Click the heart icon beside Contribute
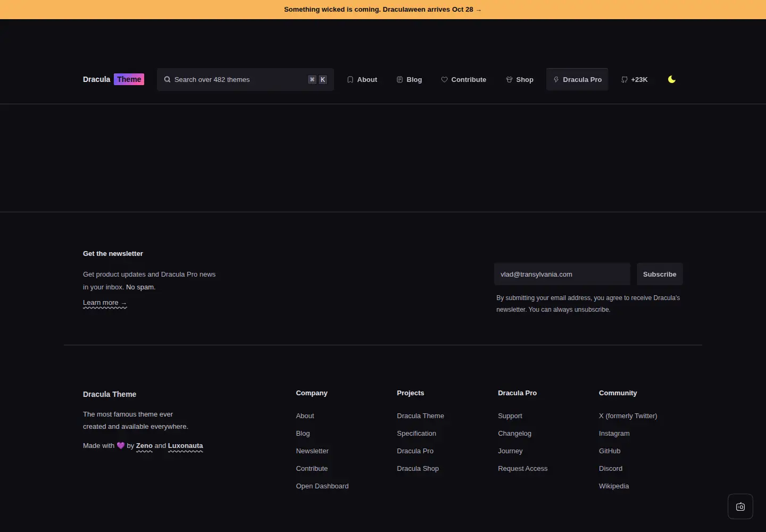Viewport: 766px width, 532px height. (444, 80)
